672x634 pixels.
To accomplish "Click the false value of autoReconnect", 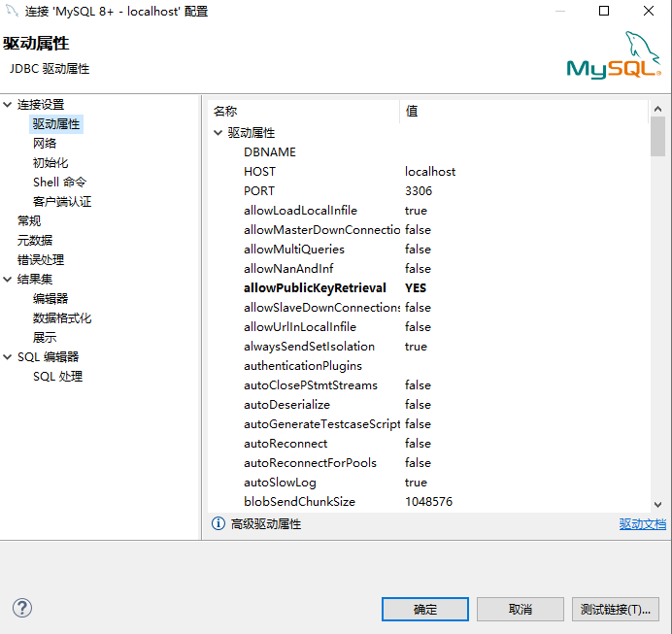I will (418, 444).
